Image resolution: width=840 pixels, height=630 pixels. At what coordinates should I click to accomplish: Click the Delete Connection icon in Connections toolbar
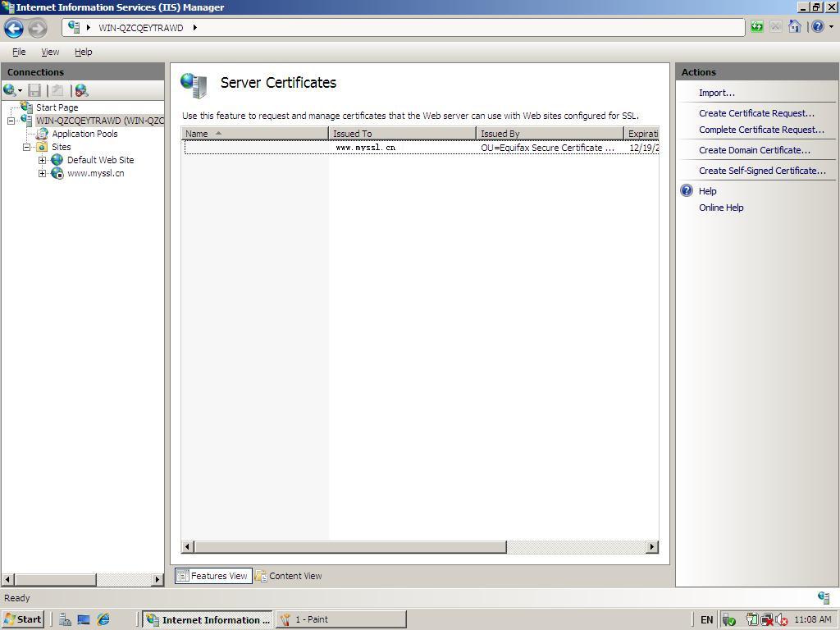tap(81, 90)
